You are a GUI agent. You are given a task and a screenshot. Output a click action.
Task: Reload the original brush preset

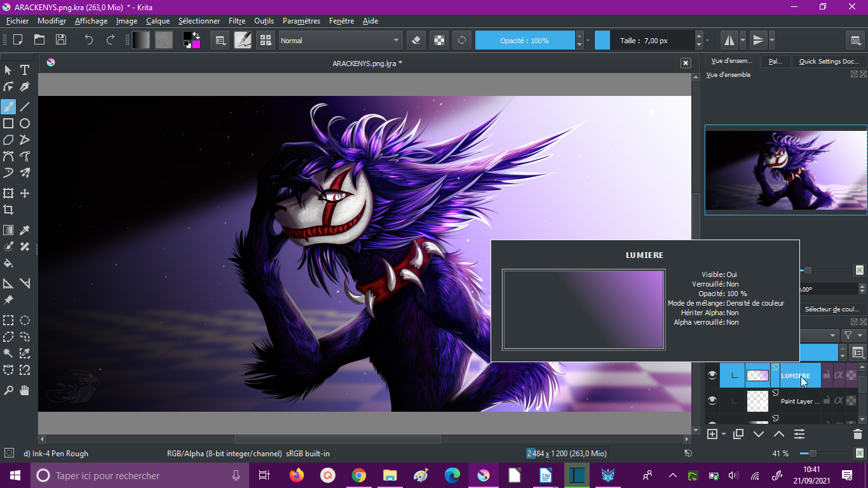pyautogui.click(x=462, y=40)
